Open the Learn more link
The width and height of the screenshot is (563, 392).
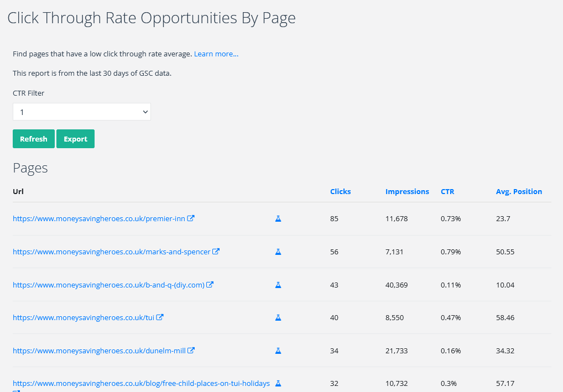coord(216,54)
